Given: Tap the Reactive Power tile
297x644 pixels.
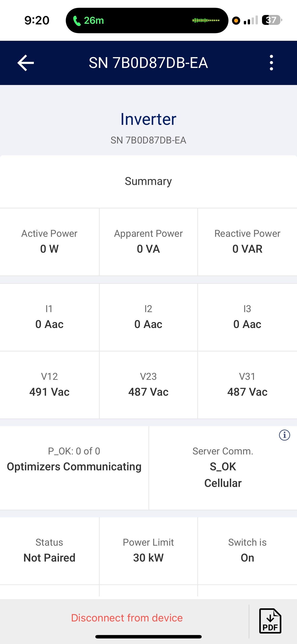Looking at the screenshot, I should coord(247,241).
